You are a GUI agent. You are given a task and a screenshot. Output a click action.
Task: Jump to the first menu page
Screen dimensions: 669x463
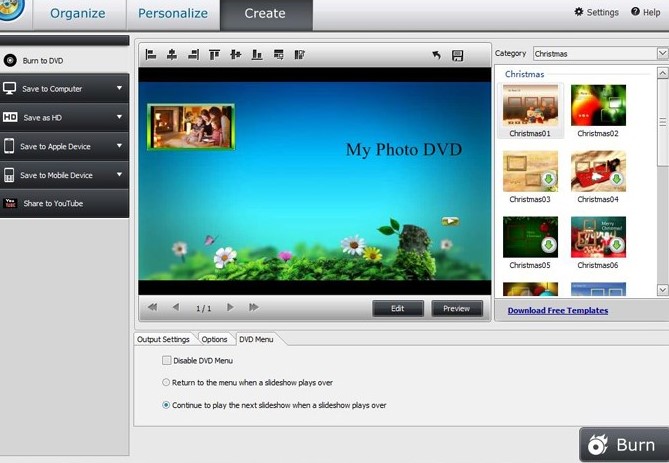tap(152, 307)
